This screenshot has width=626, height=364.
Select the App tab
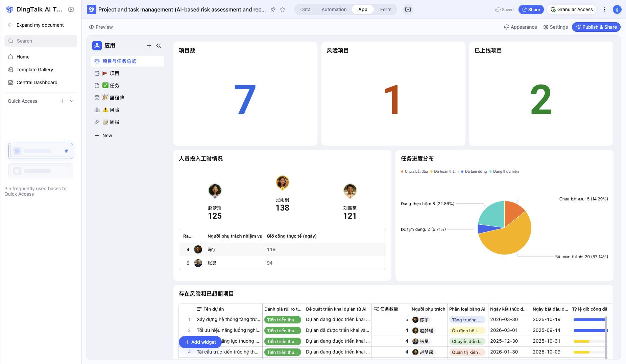pos(363,9)
